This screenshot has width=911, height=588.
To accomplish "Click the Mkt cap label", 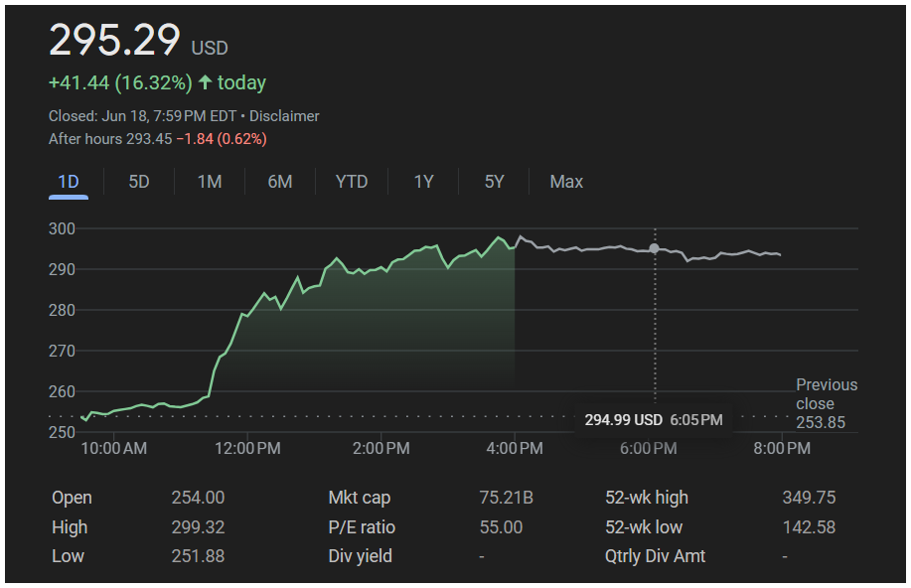I will click(360, 498).
